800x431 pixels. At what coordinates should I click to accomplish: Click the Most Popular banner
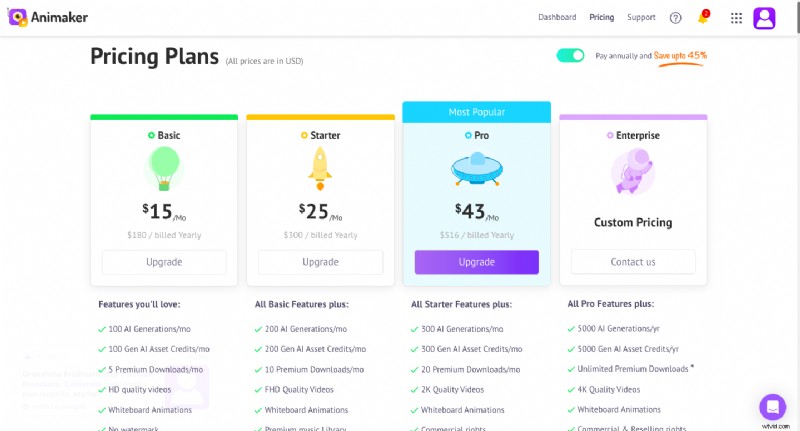pyautogui.click(x=476, y=112)
